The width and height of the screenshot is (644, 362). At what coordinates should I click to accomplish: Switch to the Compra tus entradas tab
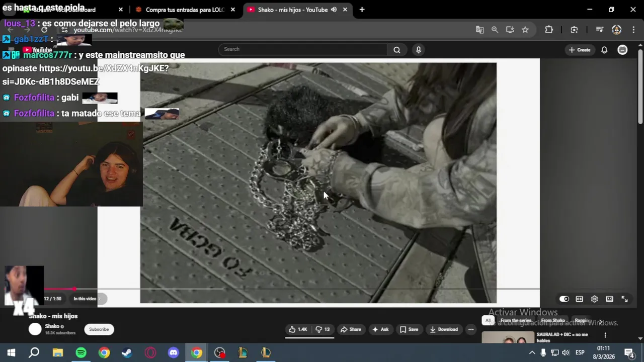pyautogui.click(x=185, y=10)
